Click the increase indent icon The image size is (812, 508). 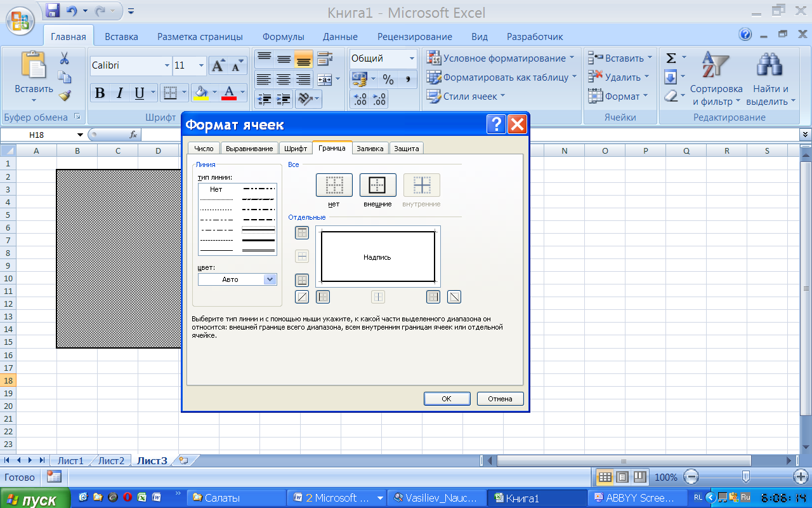pos(284,99)
